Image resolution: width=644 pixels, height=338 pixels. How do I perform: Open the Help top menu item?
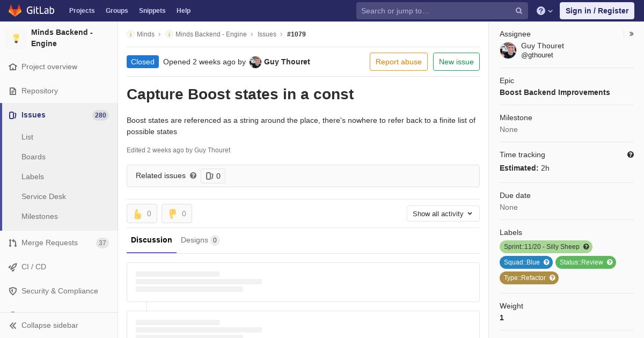pos(184,11)
